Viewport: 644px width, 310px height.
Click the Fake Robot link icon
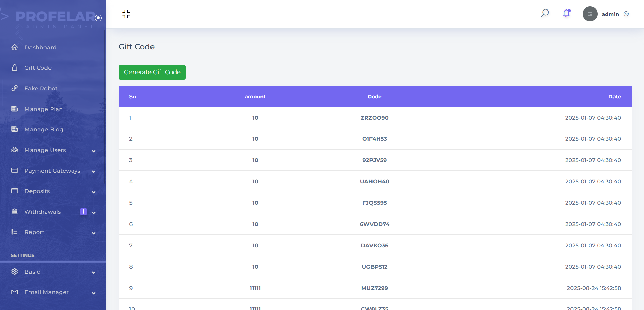(x=15, y=88)
